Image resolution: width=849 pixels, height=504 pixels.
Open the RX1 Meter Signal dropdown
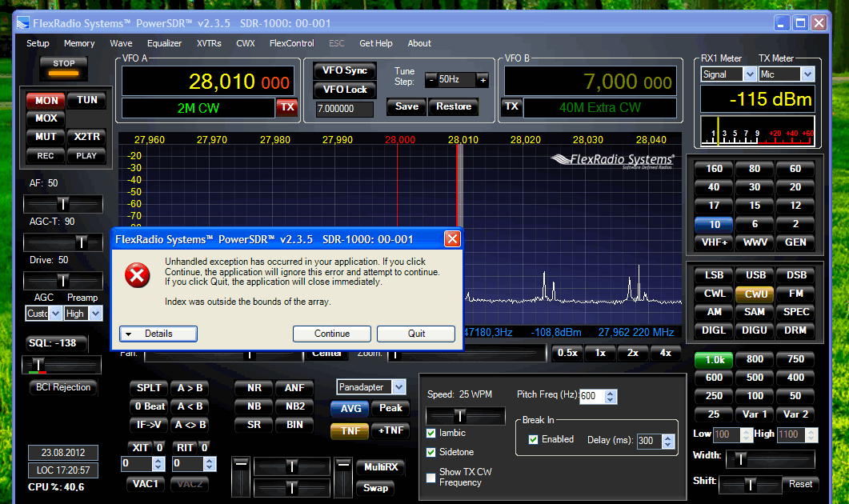tap(749, 74)
